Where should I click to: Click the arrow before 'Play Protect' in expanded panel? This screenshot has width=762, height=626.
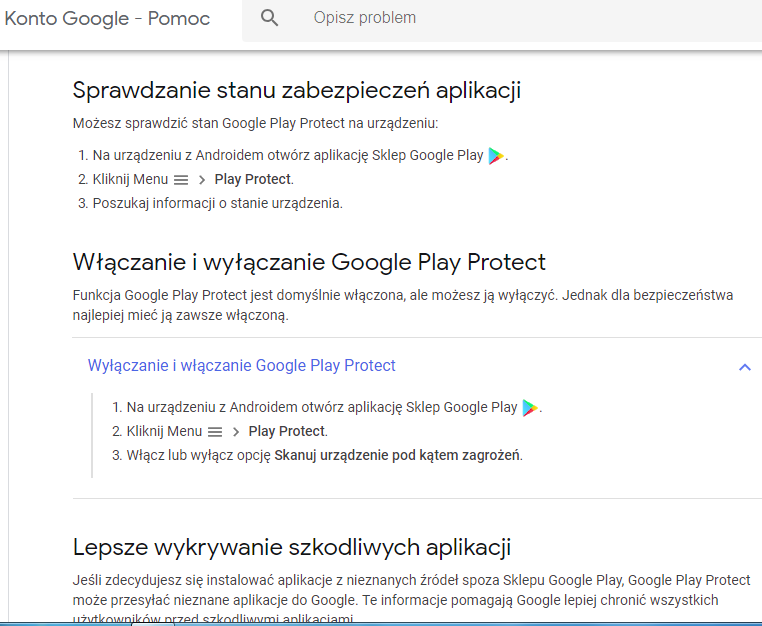coord(236,432)
